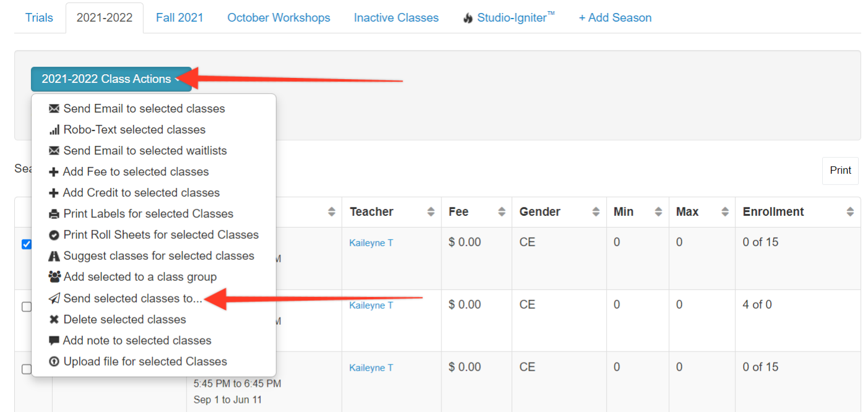Select the 2021-2022 season tab
868x412 pixels.
click(105, 18)
